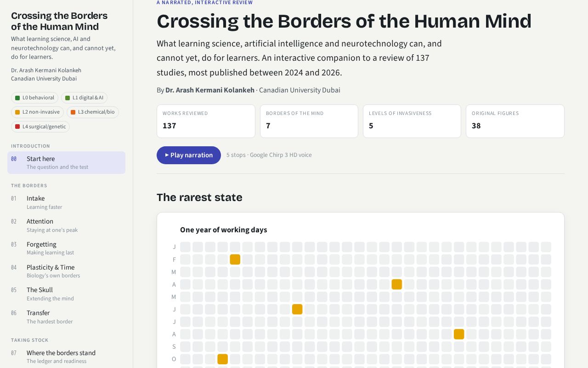This screenshot has height=368, width=588.
Task: Click the highlighted day in October row
Action: pyautogui.click(x=222, y=359)
